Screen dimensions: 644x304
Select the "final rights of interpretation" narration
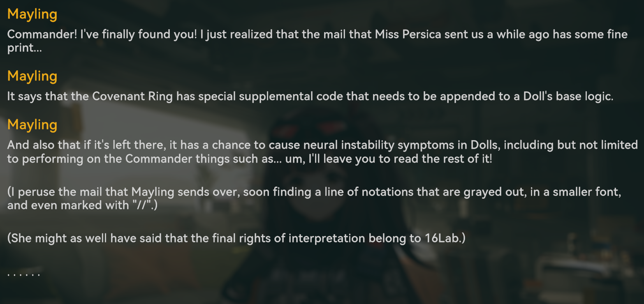tap(236, 238)
